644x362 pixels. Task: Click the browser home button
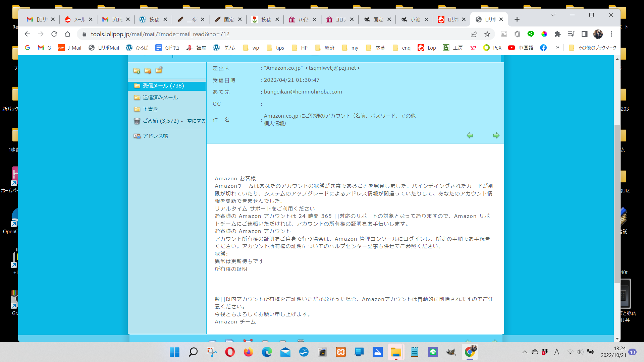[x=68, y=34]
